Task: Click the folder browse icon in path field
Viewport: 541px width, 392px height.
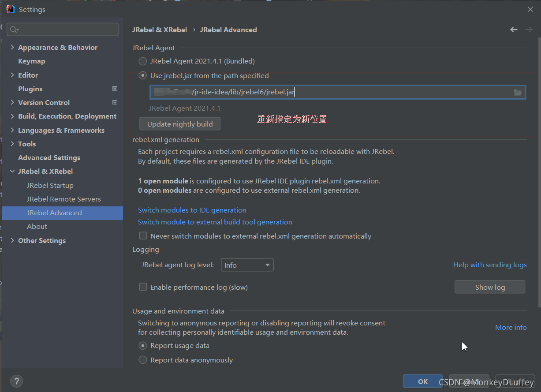Action: coord(518,92)
